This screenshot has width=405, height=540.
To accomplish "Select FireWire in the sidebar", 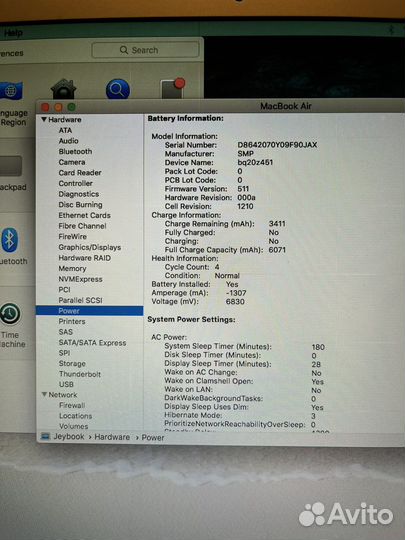I will 72,237.
